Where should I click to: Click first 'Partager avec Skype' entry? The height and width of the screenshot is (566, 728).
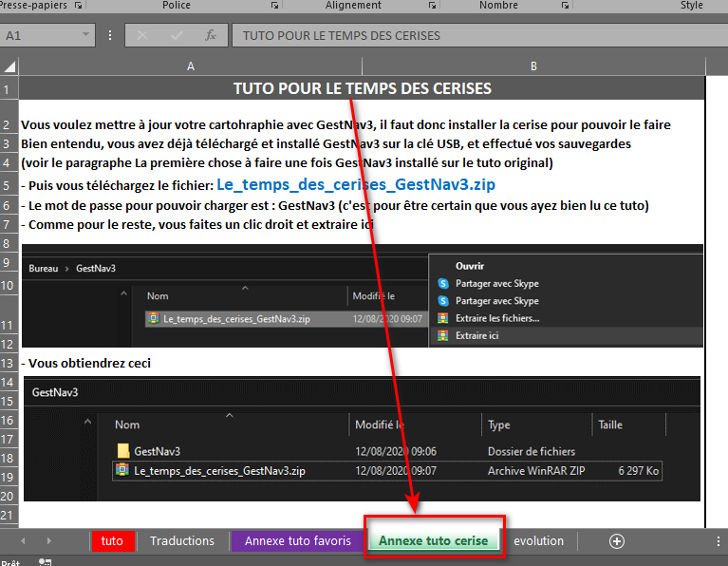496,283
